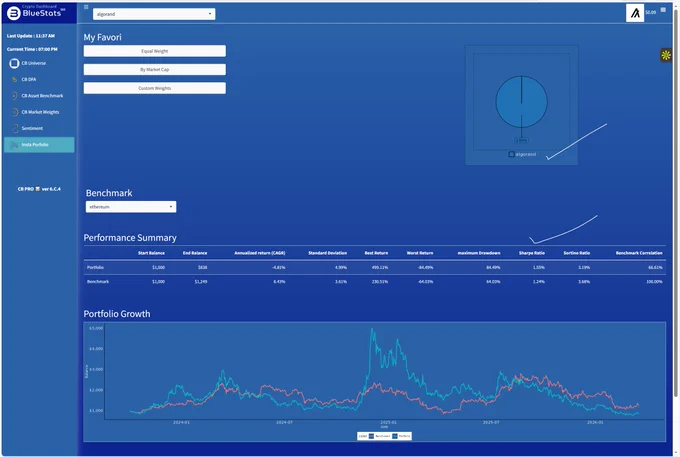Click the CB Asset Benchmark icon
The image size is (680, 457).
14,96
